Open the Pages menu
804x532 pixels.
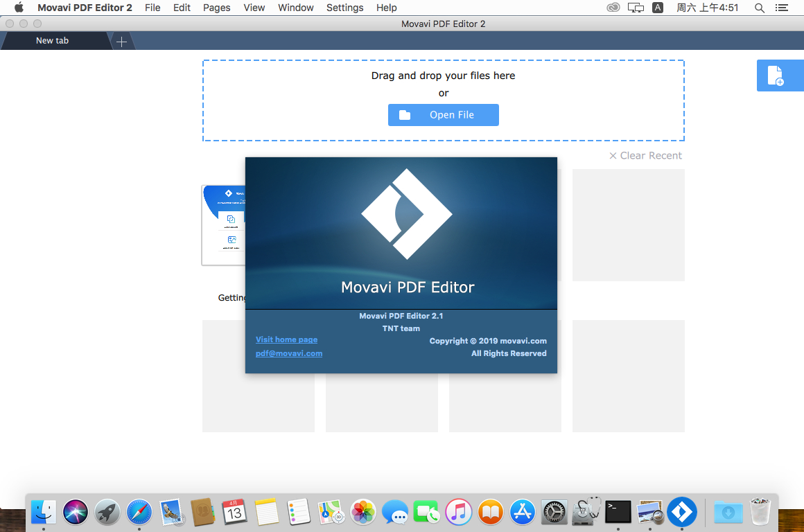click(x=216, y=8)
